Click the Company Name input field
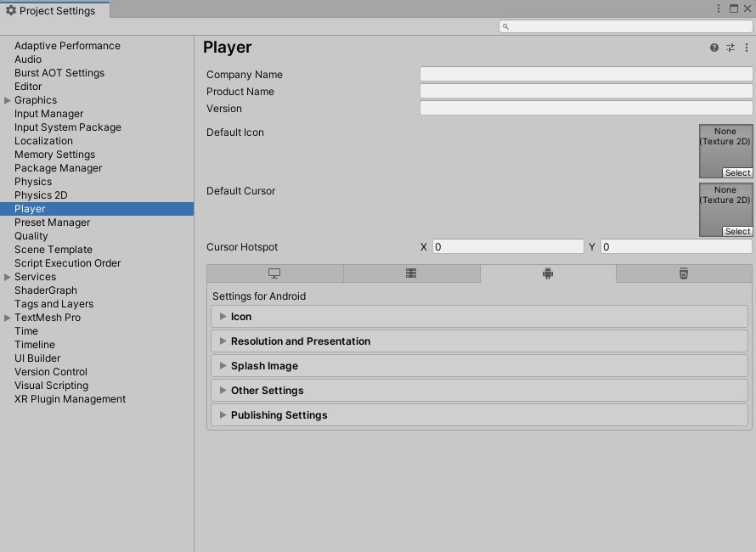Viewport: 756px width, 552px height. (x=584, y=74)
